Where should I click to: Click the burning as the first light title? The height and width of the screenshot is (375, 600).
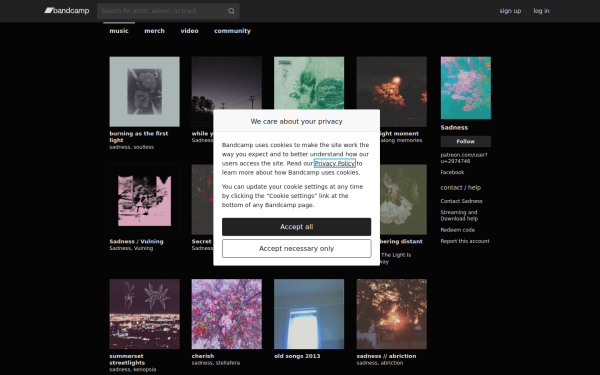[139, 137]
